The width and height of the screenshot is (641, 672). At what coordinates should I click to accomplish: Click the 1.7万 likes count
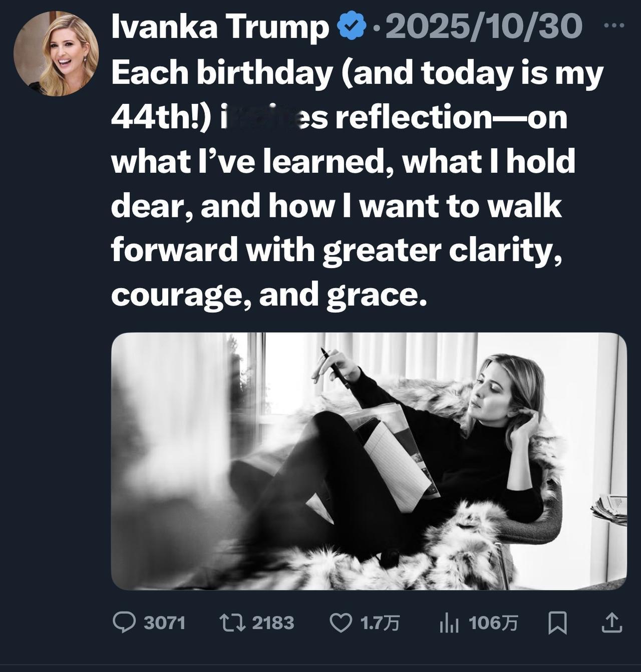[x=380, y=623]
